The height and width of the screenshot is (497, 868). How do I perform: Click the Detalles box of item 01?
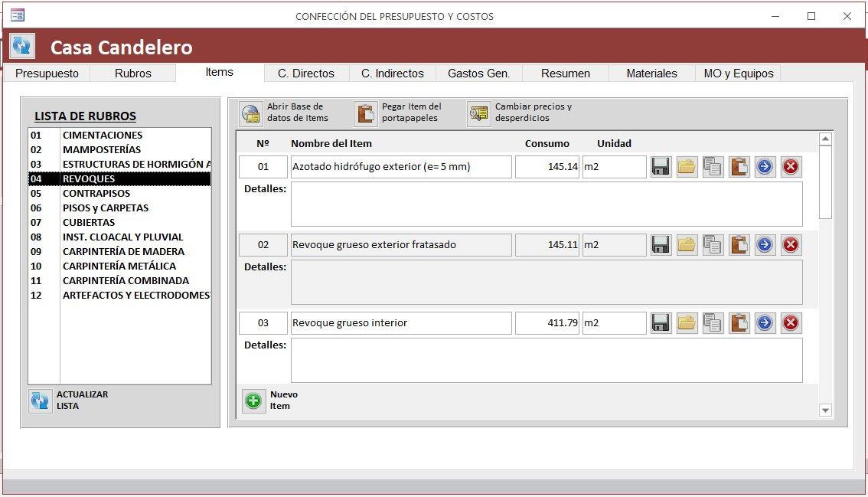click(x=547, y=204)
